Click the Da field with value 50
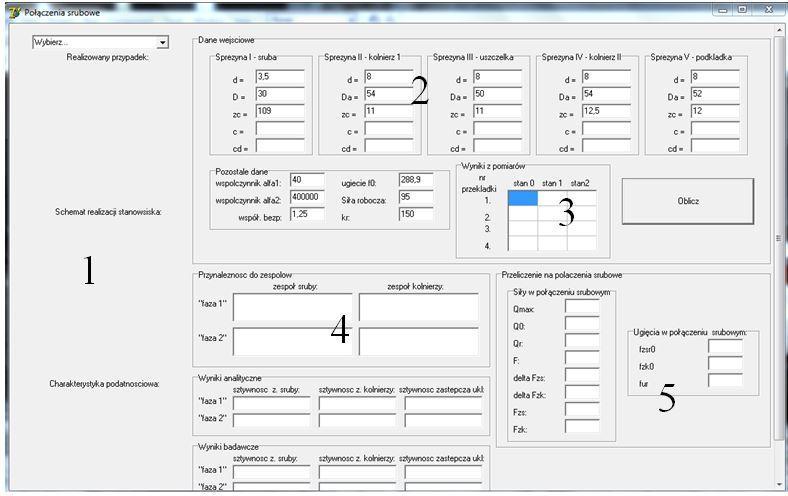The height and width of the screenshot is (496, 788). [x=498, y=94]
